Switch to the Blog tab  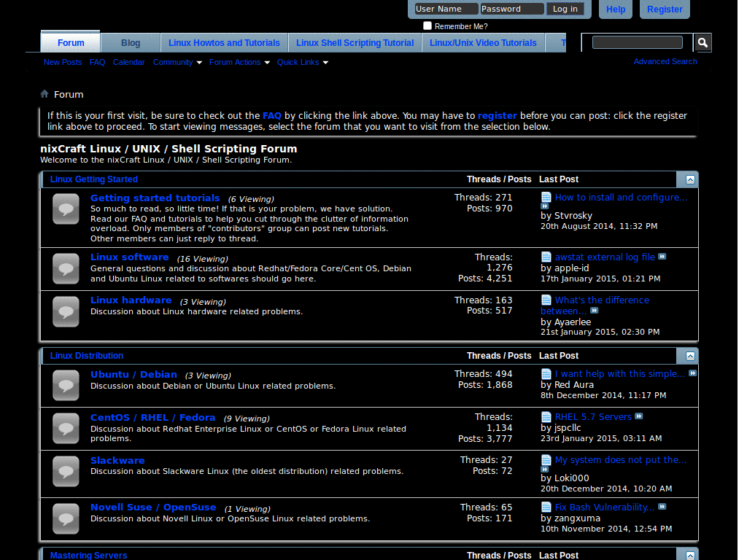pyautogui.click(x=131, y=43)
